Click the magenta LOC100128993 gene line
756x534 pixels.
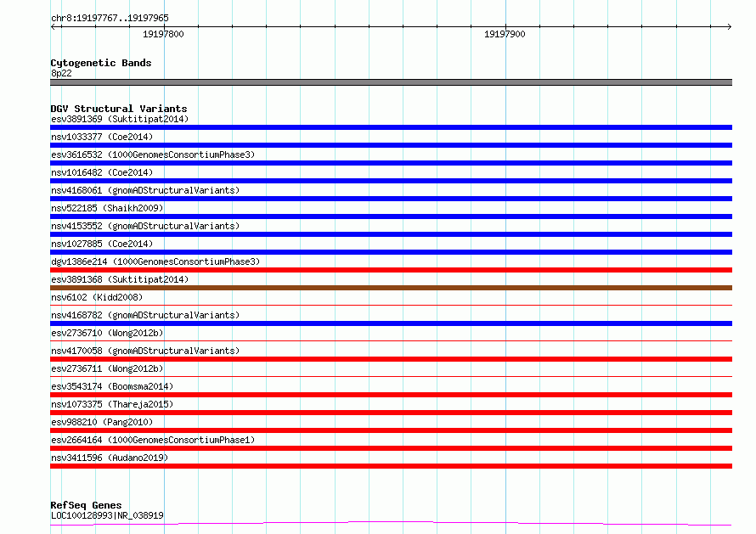click(391, 523)
